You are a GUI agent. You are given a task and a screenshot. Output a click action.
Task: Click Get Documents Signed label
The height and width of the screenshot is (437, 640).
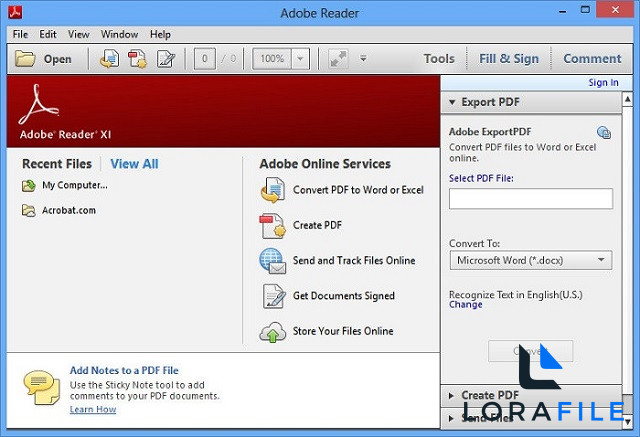point(344,296)
